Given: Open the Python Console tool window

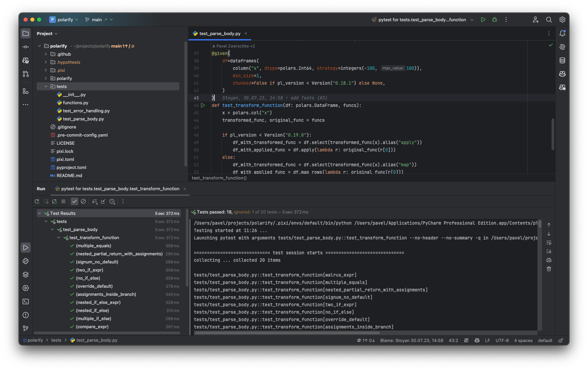Looking at the screenshot, I should [26, 261].
